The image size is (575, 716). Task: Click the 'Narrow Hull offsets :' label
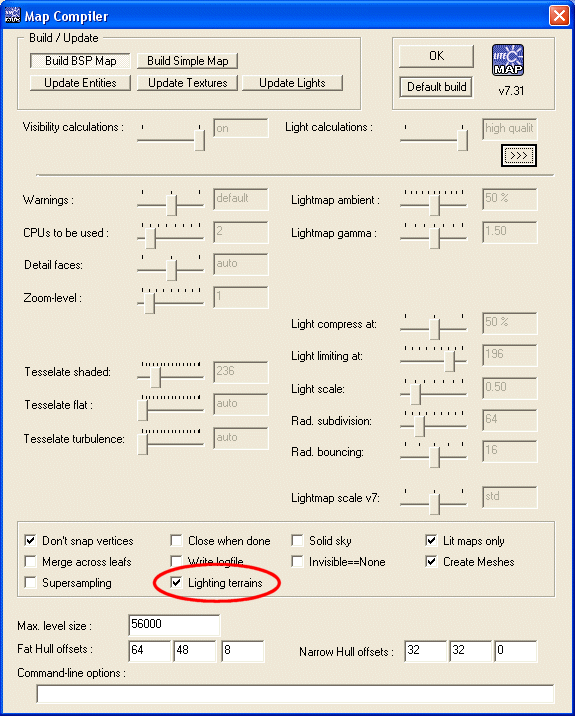pyautogui.click(x=346, y=652)
